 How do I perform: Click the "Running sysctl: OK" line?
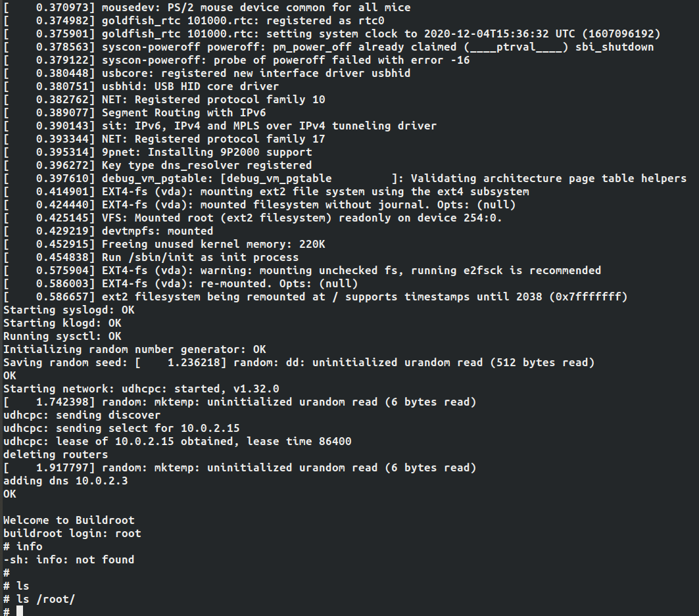tap(62, 336)
